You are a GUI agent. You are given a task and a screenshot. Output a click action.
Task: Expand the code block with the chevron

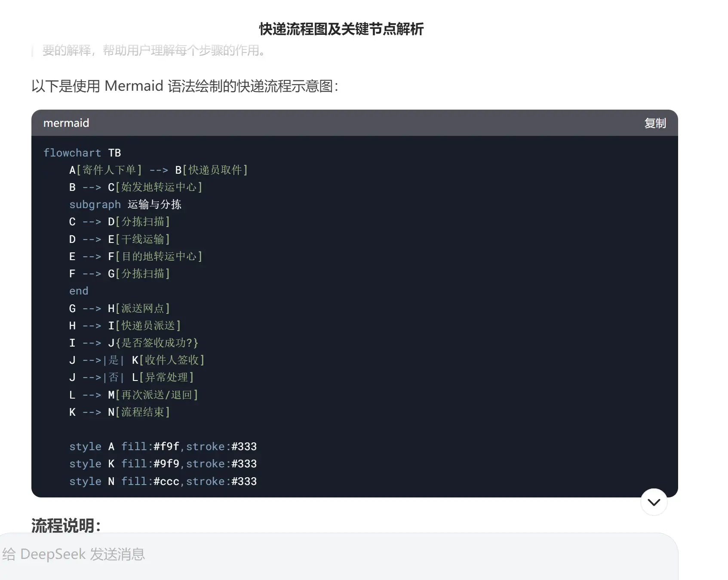[653, 501]
